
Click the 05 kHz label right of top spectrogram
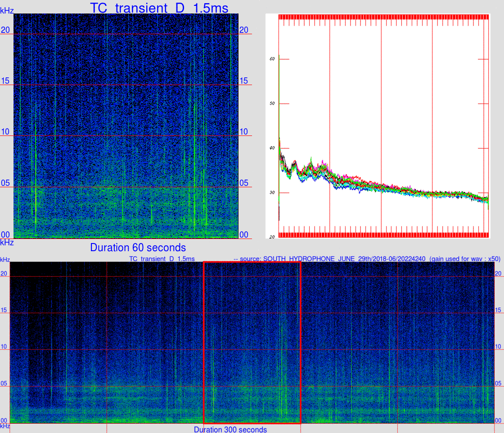point(243,183)
